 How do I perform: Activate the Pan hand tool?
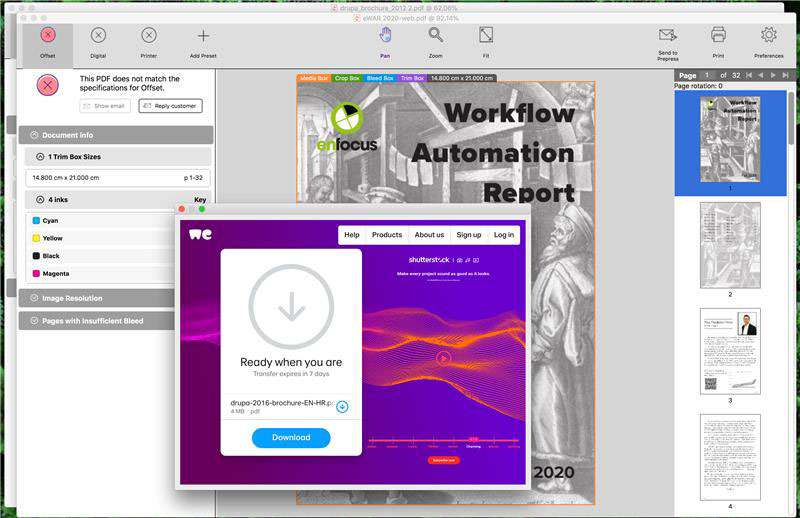386,35
